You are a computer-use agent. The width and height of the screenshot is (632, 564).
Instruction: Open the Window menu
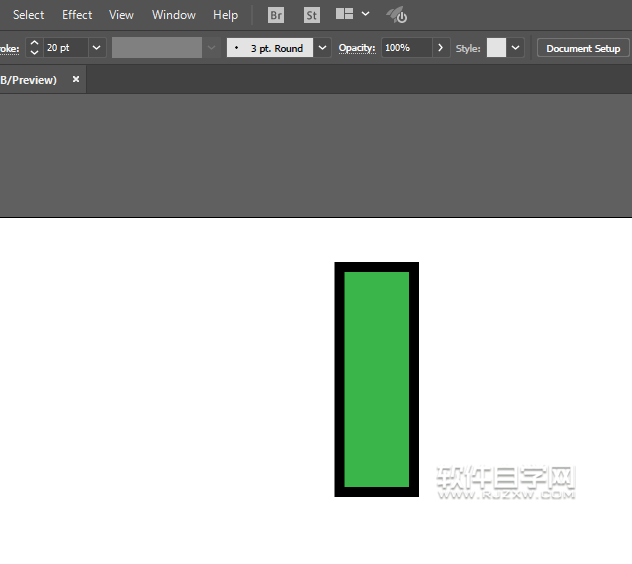pos(174,15)
